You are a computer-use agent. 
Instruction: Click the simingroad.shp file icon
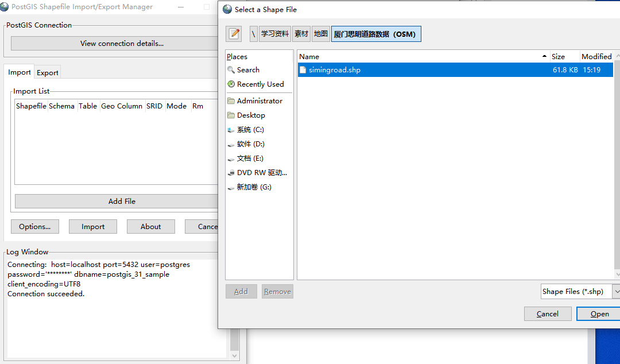pyautogui.click(x=303, y=70)
